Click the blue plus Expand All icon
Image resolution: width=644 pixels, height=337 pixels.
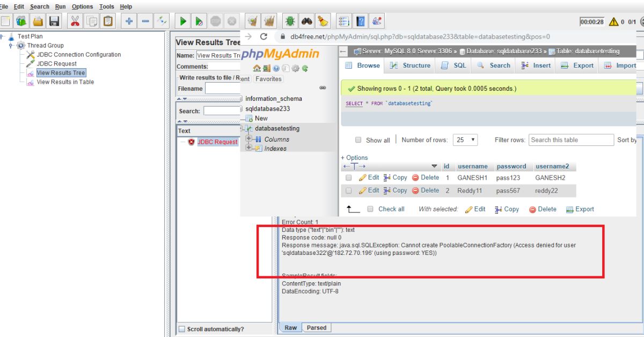tap(129, 21)
